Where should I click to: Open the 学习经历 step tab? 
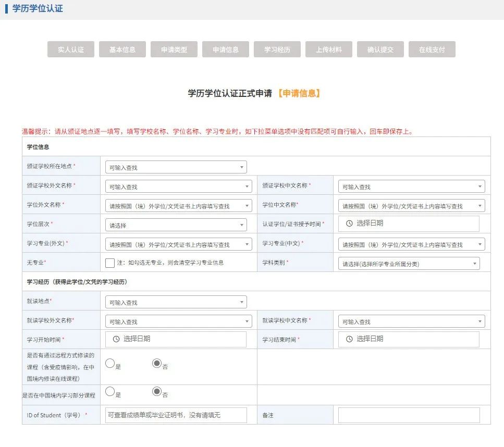(x=277, y=49)
